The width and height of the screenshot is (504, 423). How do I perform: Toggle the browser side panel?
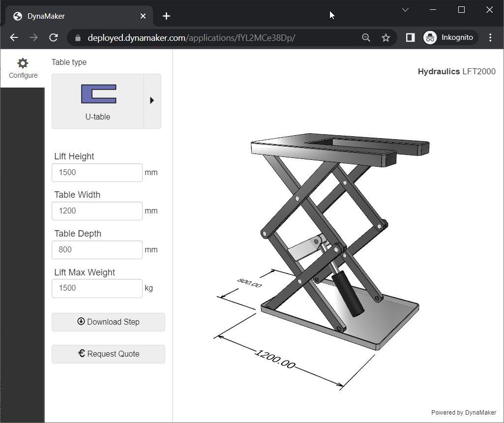coord(410,37)
